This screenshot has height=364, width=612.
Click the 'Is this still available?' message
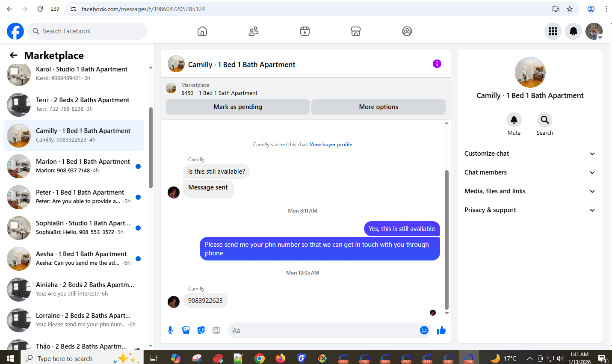[216, 172]
